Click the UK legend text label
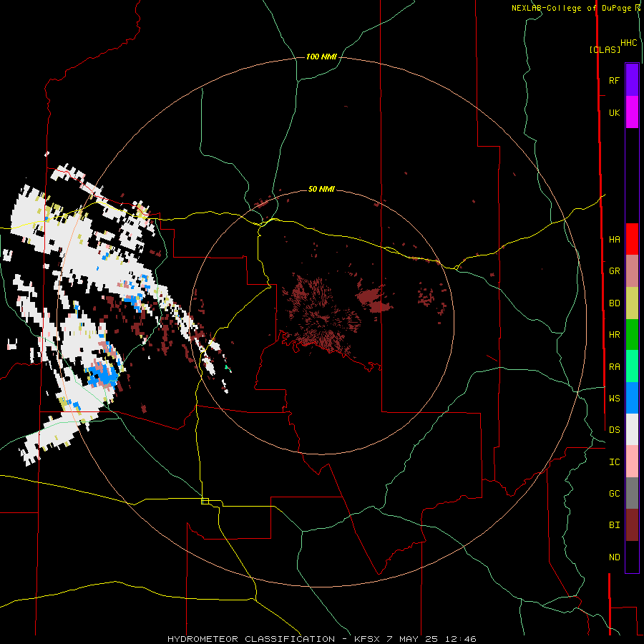This screenshot has height=644, width=644. [614, 112]
